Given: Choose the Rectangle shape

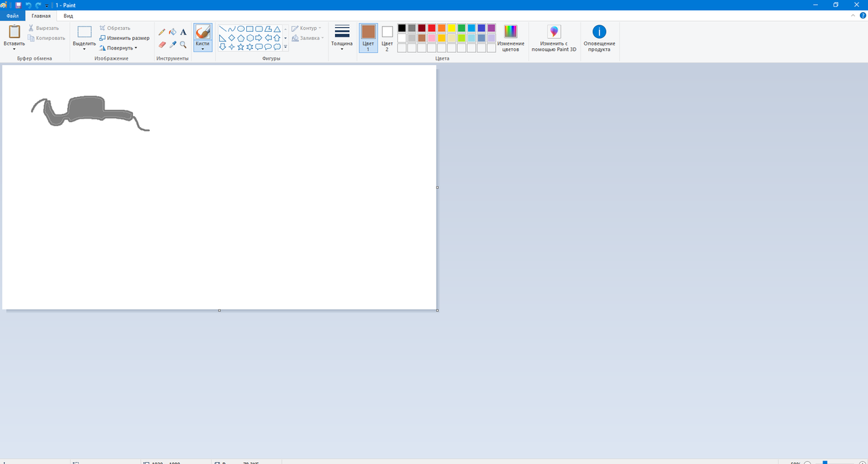Looking at the screenshot, I should 250,29.
